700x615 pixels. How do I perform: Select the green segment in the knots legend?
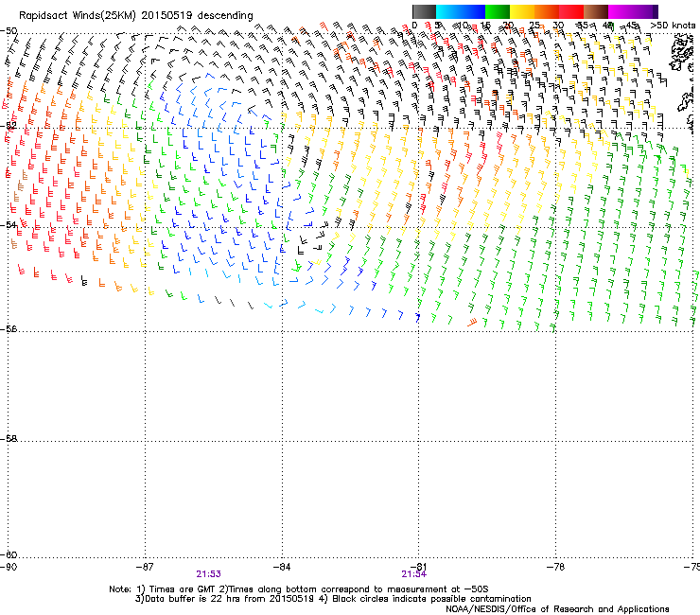point(498,11)
